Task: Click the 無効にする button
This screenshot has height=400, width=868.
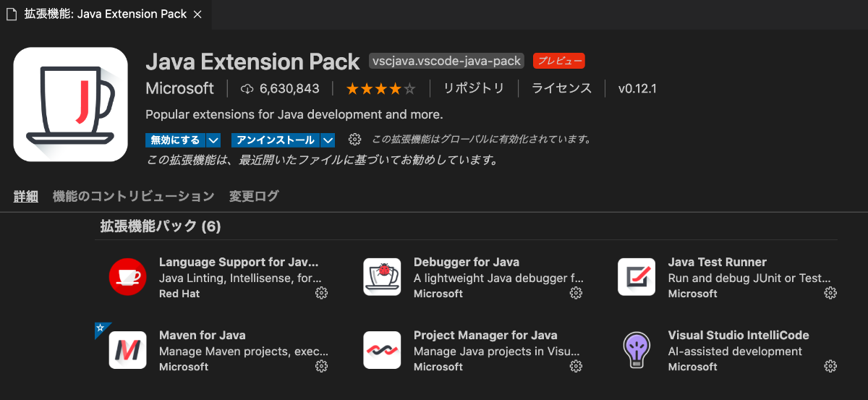Action: point(176,140)
